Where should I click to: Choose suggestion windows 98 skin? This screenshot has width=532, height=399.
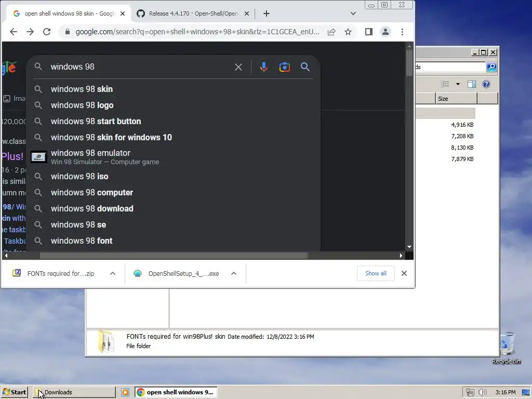click(x=173, y=89)
